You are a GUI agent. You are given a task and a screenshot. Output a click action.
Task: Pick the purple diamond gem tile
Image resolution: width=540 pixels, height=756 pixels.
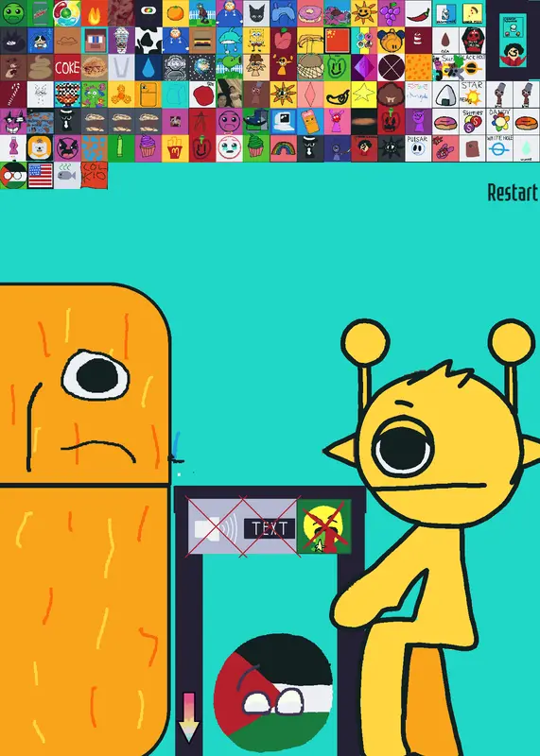click(364, 67)
